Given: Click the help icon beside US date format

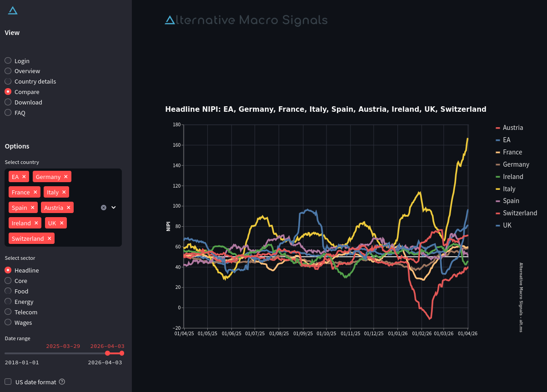Looking at the screenshot, I should [x=62, y=382].
